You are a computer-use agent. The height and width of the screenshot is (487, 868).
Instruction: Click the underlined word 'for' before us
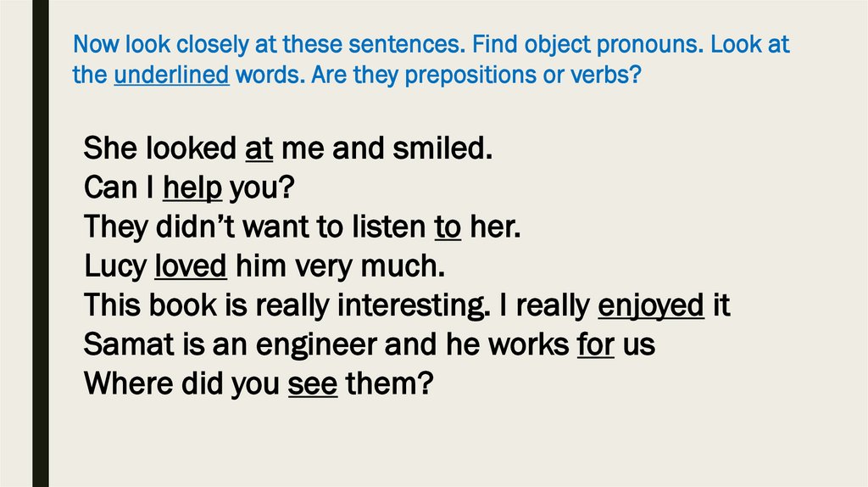tap(595, 345)
